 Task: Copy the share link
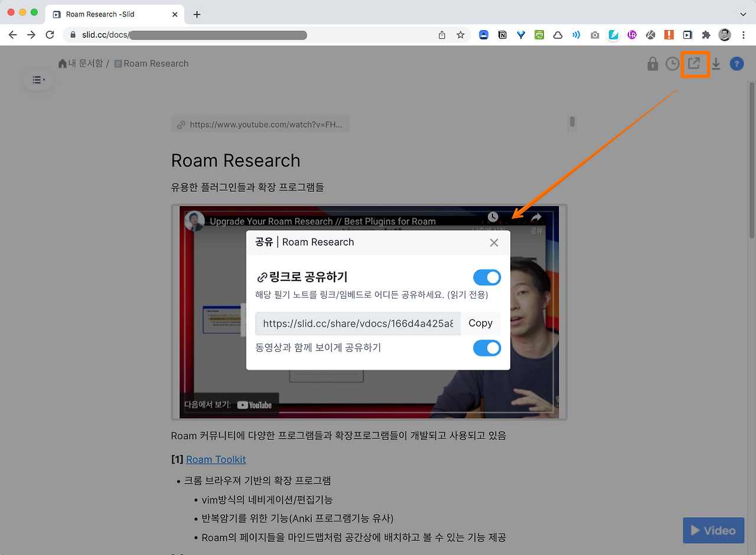pyautogui.click(x=480, y=324)
